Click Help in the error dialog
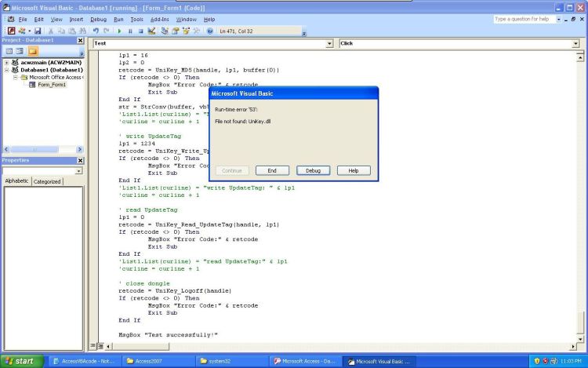The width and height of the screenshot is (588, 368). coord(354,171)
